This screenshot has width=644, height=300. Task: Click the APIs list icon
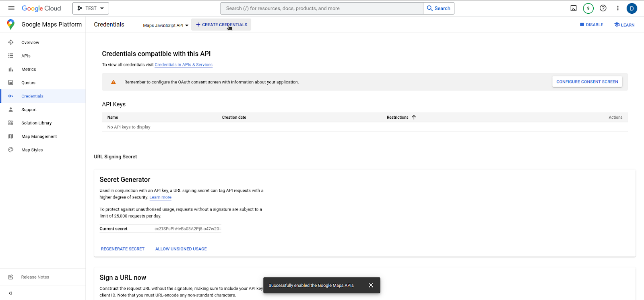[x=11, y=56]
